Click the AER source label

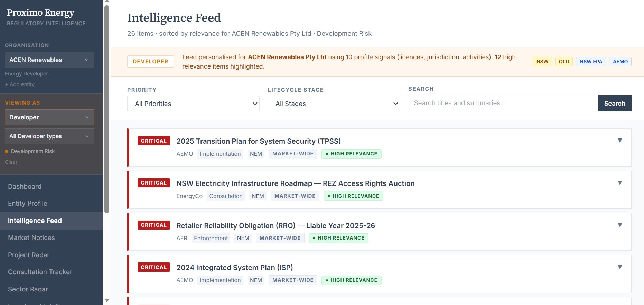coord(182,238)
